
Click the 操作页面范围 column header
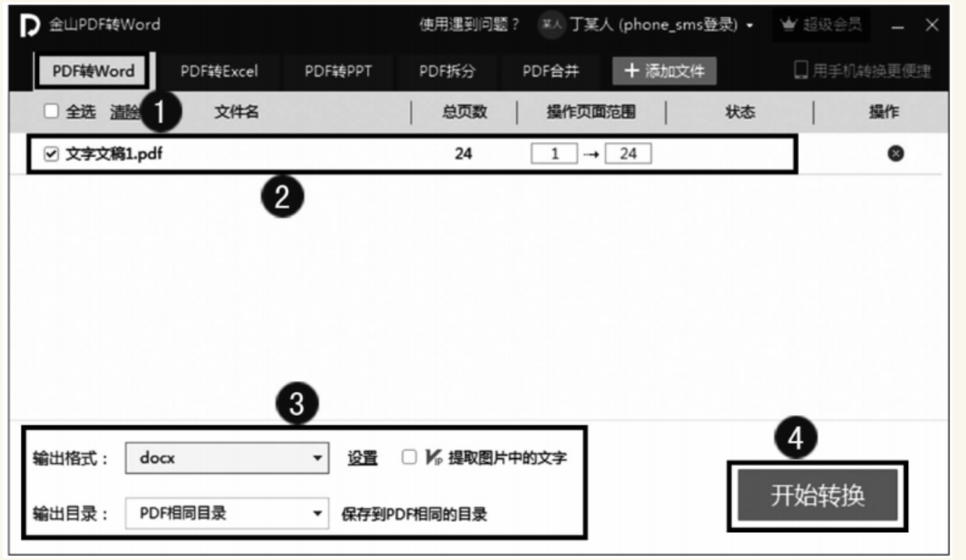click(591, 112)
